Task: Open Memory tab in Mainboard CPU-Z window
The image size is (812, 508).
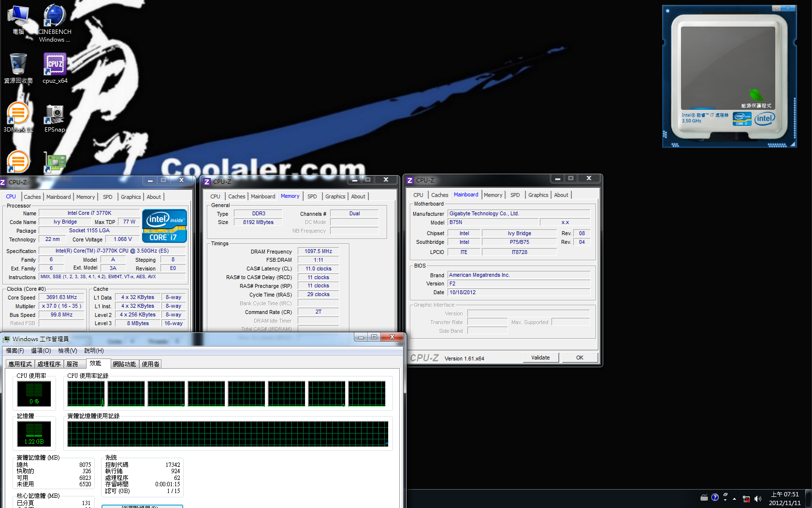Action: click(493, 195)
